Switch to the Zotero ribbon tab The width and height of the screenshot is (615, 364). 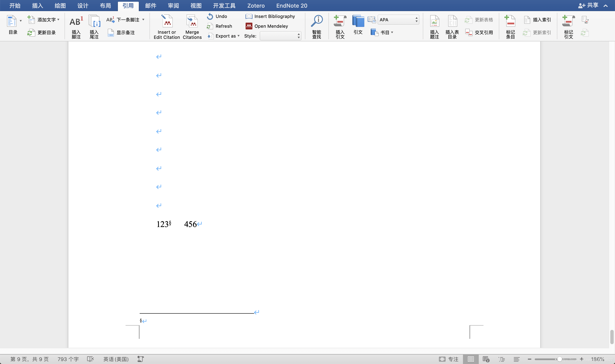point(256,6)
